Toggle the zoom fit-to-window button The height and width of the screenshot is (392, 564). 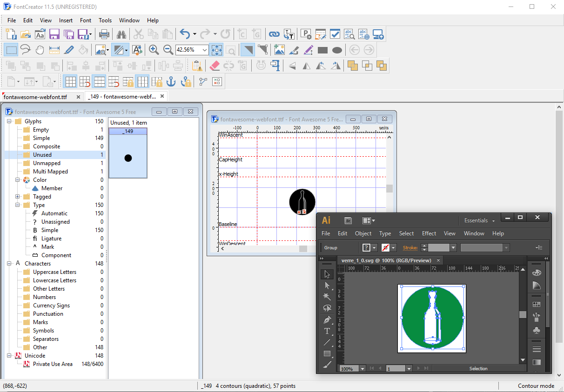[x=216, y=50]
